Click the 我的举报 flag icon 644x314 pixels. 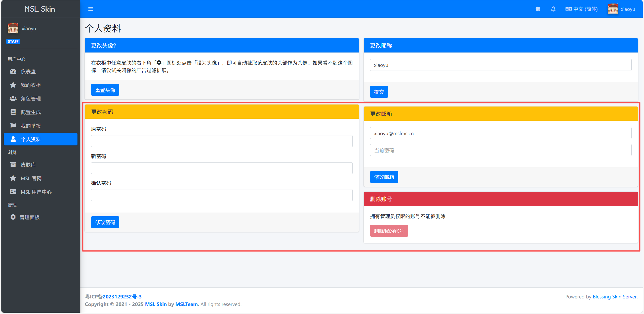click(13, 126)
